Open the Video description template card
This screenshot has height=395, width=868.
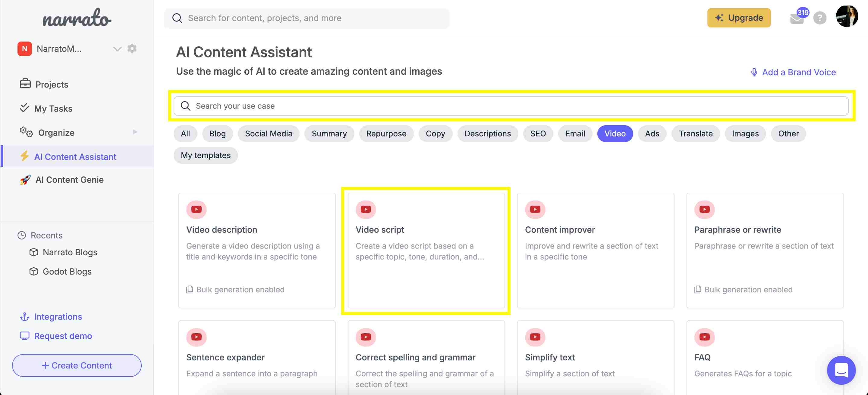pyautogui.click(x=257, y=250)
